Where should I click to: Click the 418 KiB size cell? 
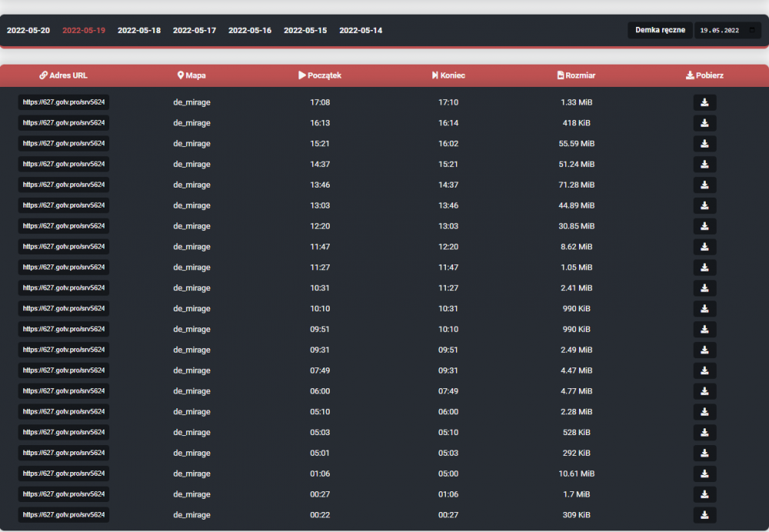576,123
